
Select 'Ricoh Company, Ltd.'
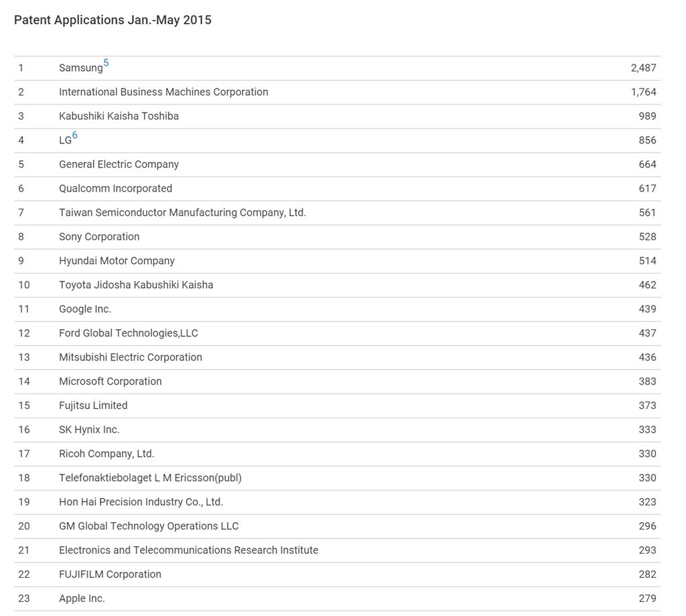point(107,454)
